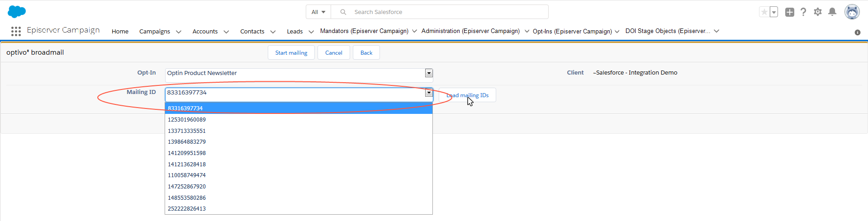Click the info icon below avatar
Image resolution: width=868 pixels, height=221 pixels.
click(x=858, y=33)
